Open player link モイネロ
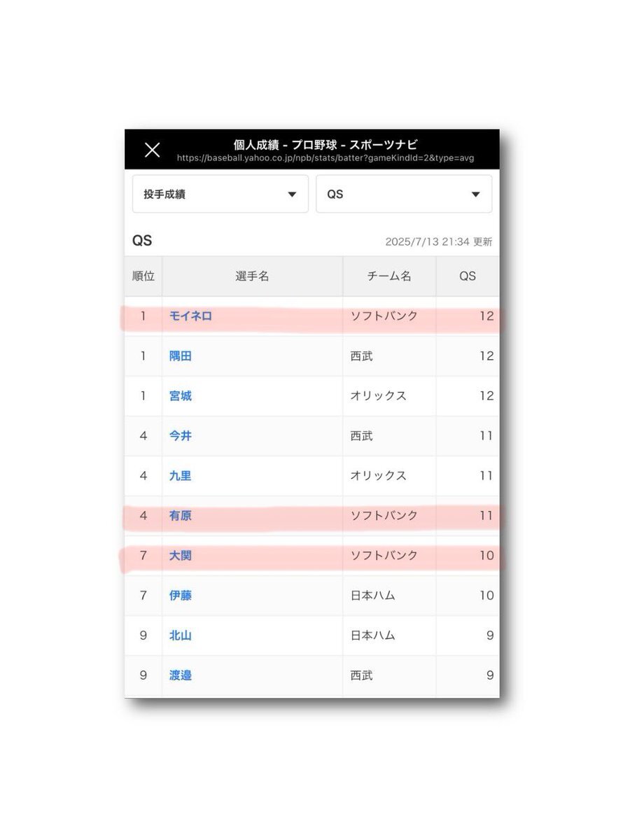The image size is (623, 840). click(x=190, y=316)
